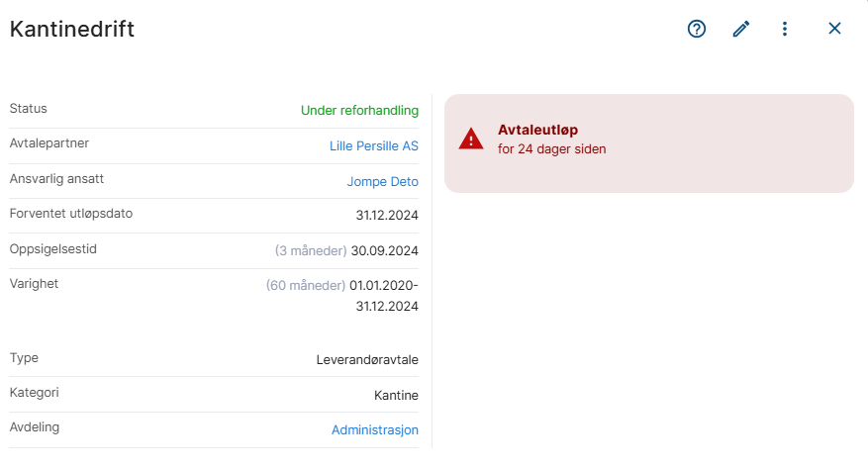This screenshot has height=469, width=868.
Task: Click the Forventet utløpsdato value 31.12.2024
Action: pyautogui.click(x=387, y=216)
